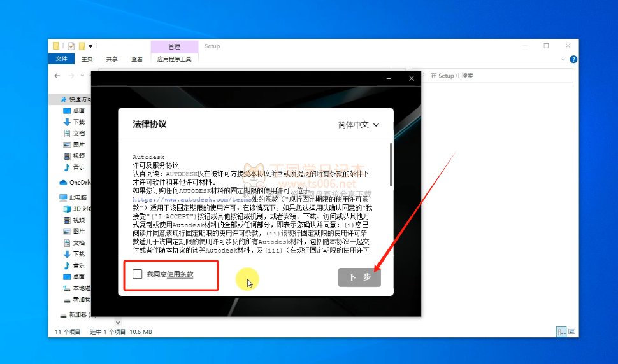The image size is (618, 364).
Task: Open 3D 对象 folder under 此电脑
Action: click(x=77, y=209)
